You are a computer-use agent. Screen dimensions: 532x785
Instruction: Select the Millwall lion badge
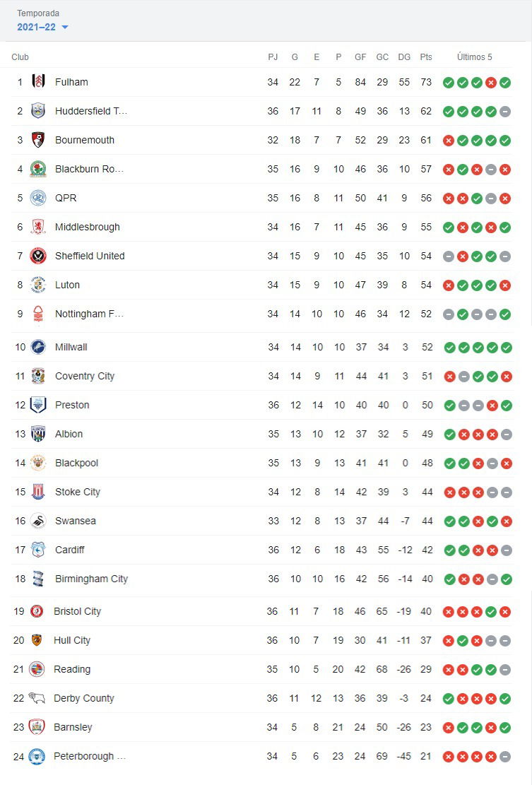pos(38,347)
